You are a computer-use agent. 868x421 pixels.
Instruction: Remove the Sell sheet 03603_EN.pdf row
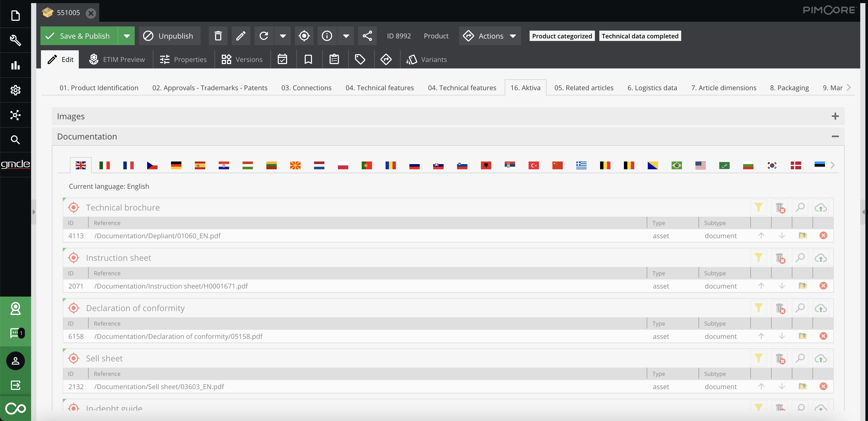tap(823, 386)
